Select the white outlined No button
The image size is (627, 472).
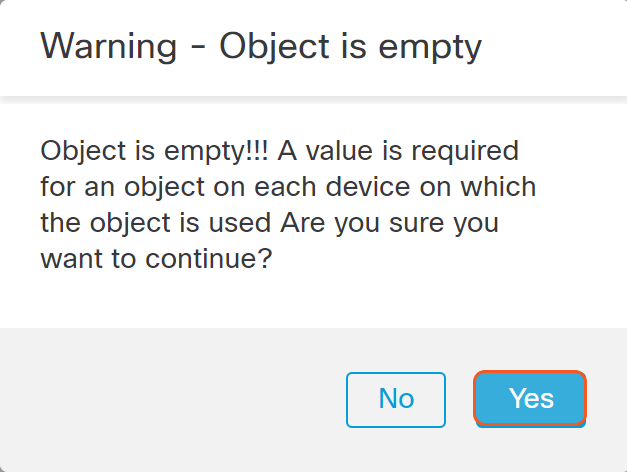click(x=396, y=399)
